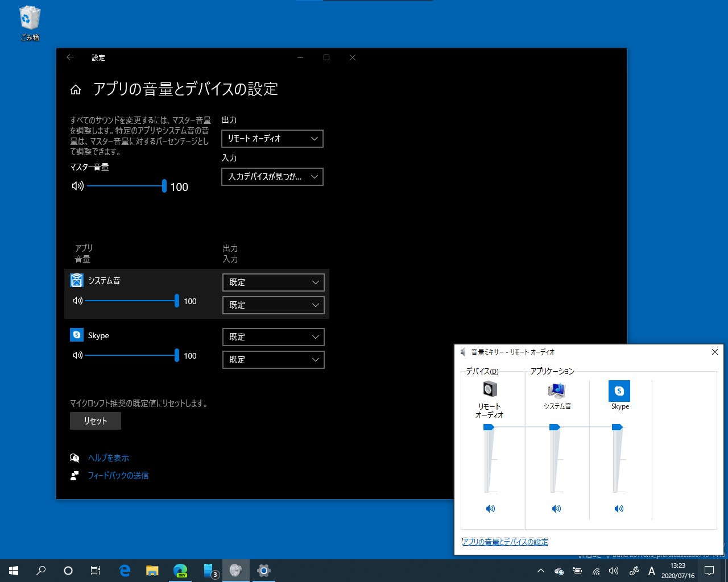
Task: Open the ヘルプを表示 link
Action: click(x=109, y=458)
